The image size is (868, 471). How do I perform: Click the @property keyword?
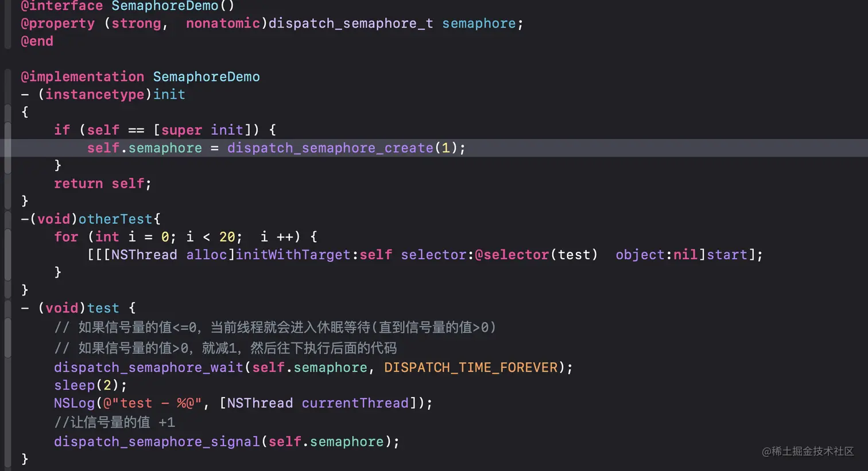57,24
